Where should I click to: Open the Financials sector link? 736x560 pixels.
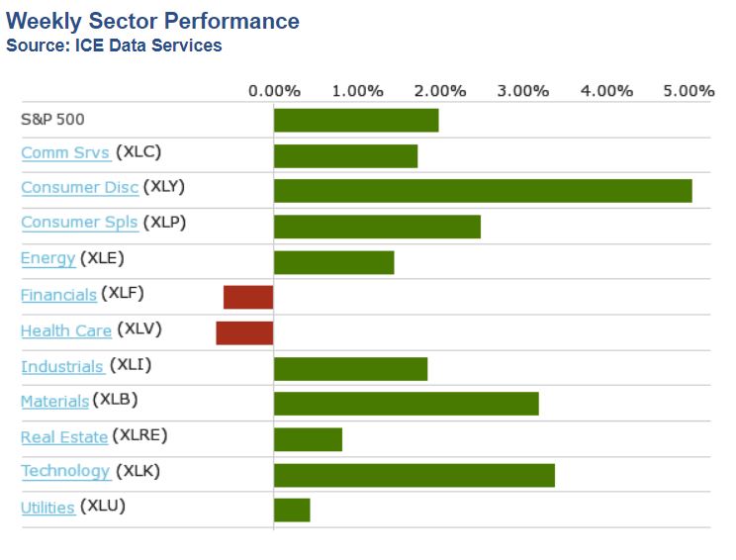(58, 295)
